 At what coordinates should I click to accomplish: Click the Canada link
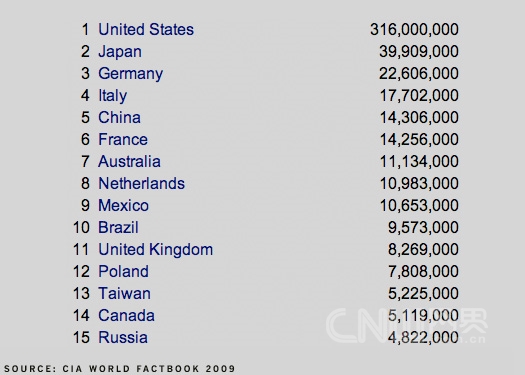pos(126,316)
